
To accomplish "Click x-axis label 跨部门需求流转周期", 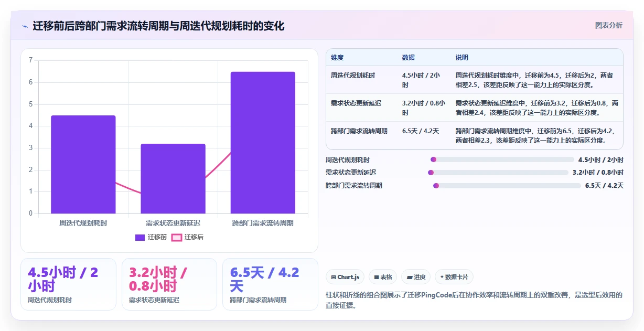I will point(263,223).
